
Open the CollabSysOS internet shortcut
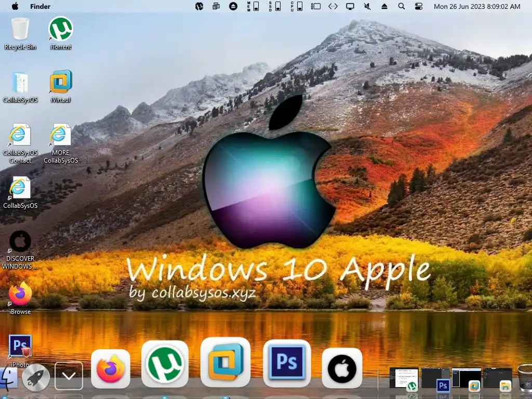[x=20, y=193]
